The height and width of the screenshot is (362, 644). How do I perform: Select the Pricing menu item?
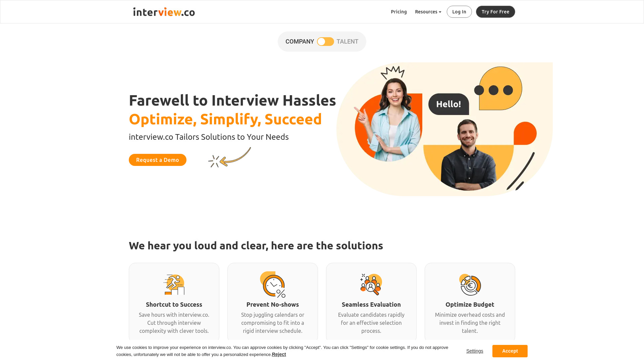pyautogui.click(x=398, y=11)
